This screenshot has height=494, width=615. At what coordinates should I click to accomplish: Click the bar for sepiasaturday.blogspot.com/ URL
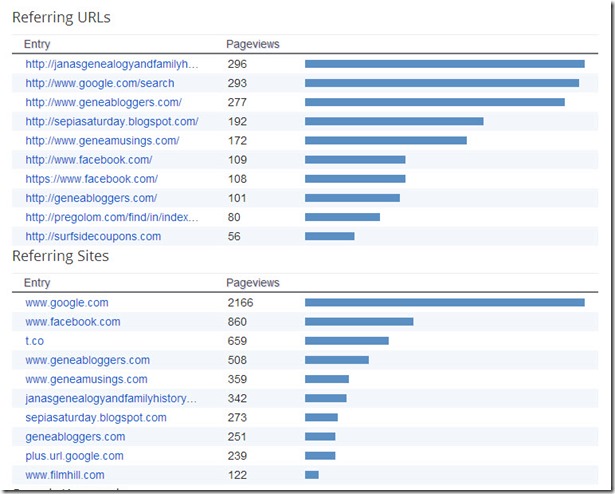pos(394,122)
